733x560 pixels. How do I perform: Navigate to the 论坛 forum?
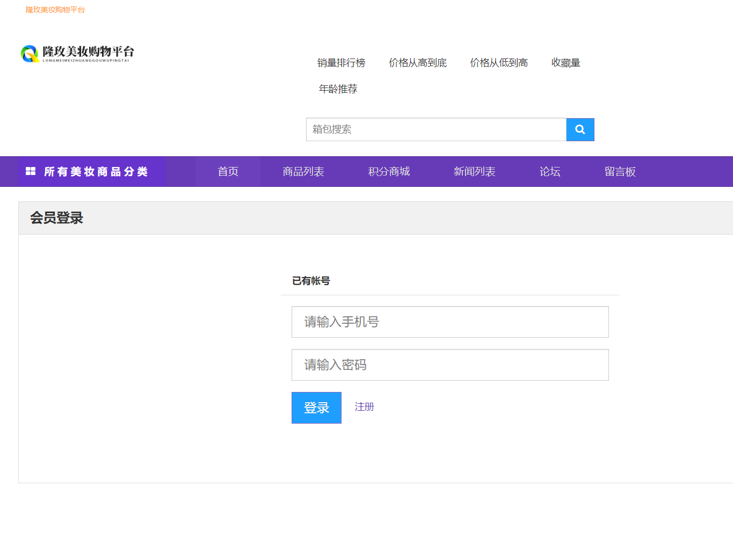tap(550, 171)
